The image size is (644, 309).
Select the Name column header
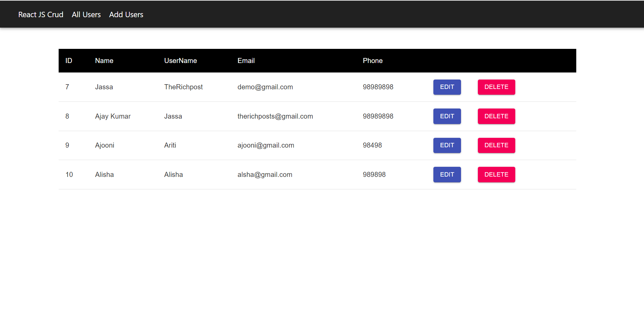104,61
